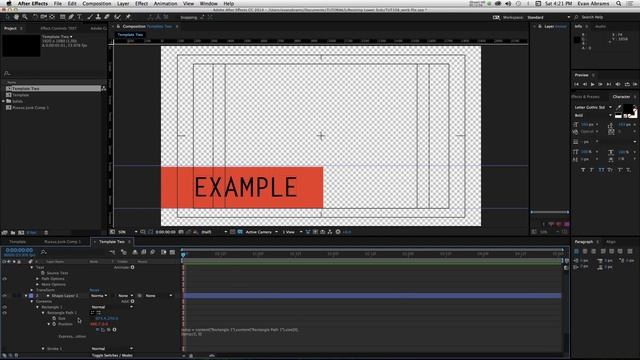Switch to the Effects & Presets tab
The image size is (640, 360).
coord(585,97)
